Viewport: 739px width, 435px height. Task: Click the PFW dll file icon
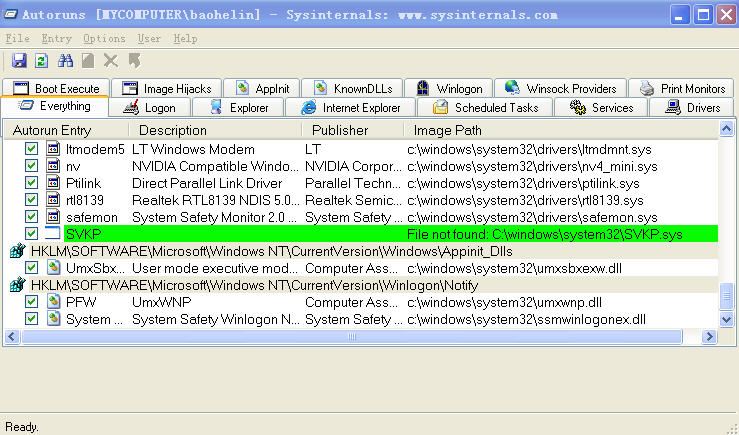pyautogui.click(x=53, y=302)
